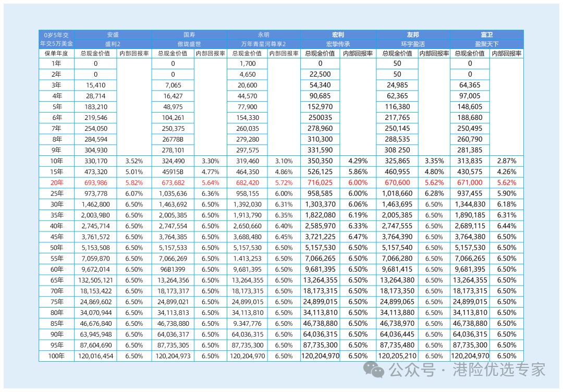Click the 友邦 company header
This screenshot has height=392, width=563.
click(x=413, y=35)
